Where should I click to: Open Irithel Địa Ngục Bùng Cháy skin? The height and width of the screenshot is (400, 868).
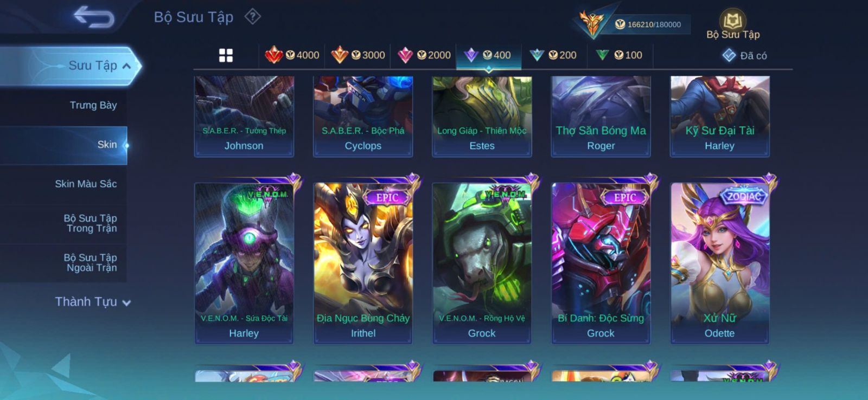[363, 263]
